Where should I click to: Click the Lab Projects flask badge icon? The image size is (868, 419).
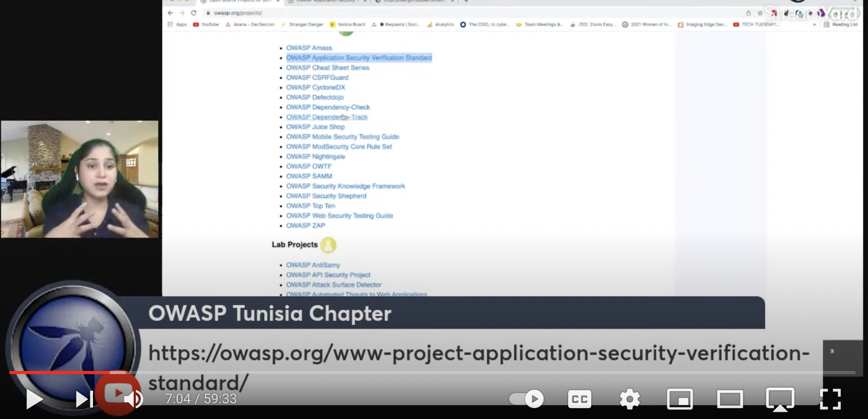(x=328, y=245)
